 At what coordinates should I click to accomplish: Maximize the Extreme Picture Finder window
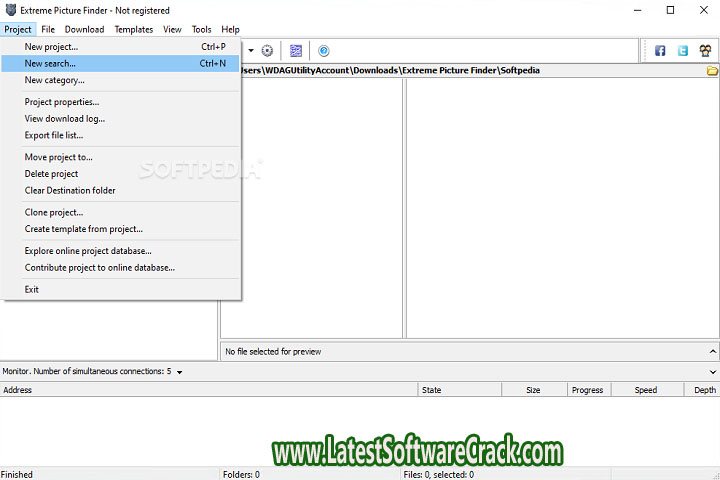(670, 10)
